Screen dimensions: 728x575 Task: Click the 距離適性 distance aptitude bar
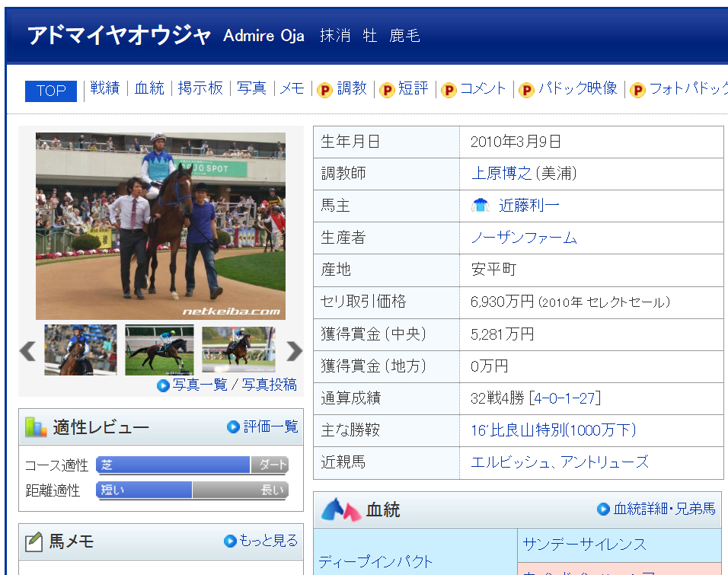[192, 490]
